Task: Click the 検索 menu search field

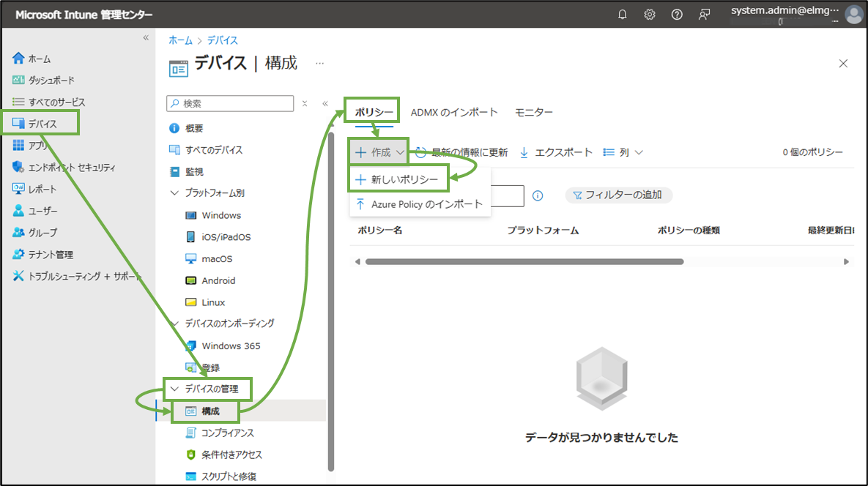Action: [x=230, y=103]
